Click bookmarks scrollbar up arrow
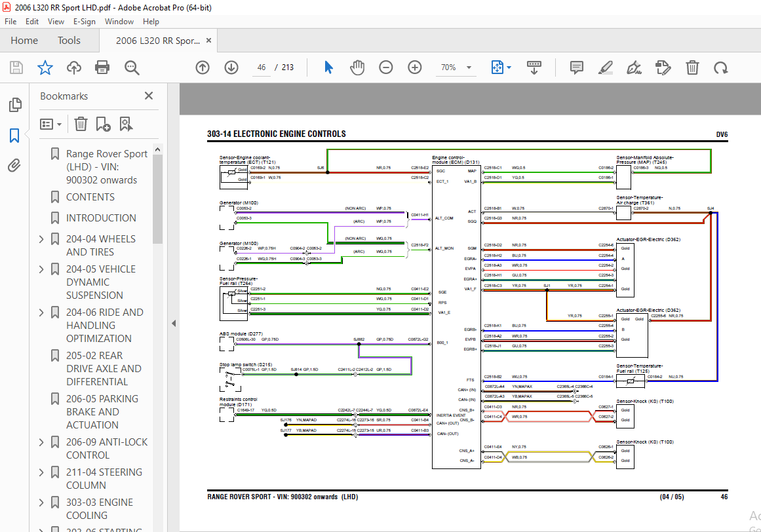 (x=157, y=150)
